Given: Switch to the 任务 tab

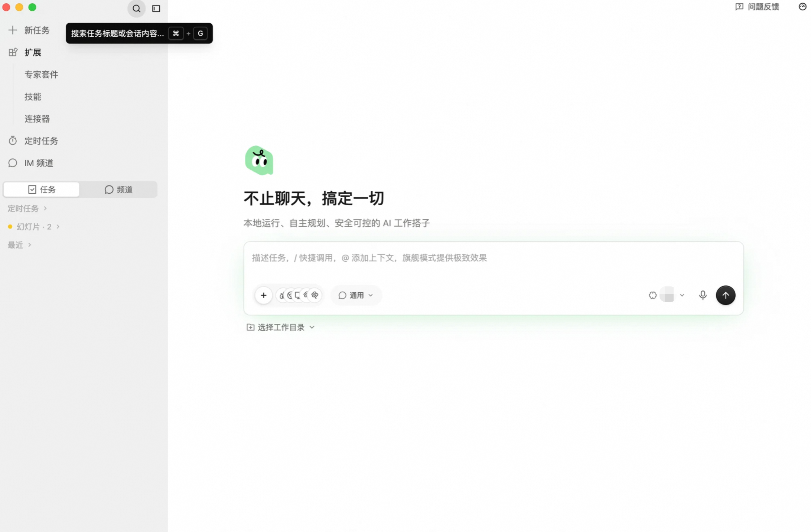Looking at the screenshot, I should coord(41,190).
